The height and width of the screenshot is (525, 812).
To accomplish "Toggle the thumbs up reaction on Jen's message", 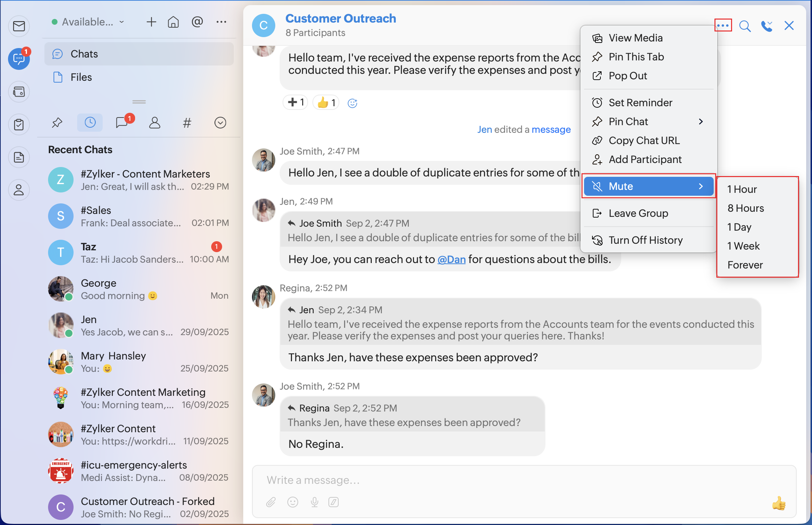I will [x=326, y=103].
